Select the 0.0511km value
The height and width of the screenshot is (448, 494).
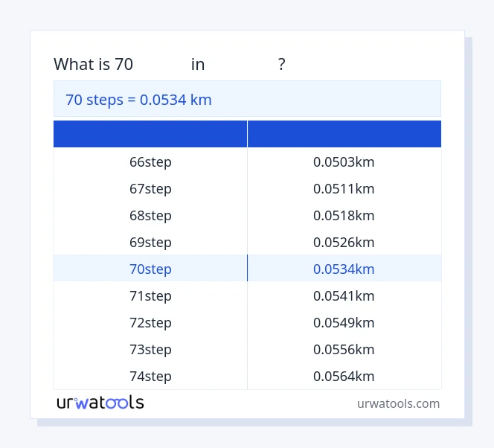(344, 189)
